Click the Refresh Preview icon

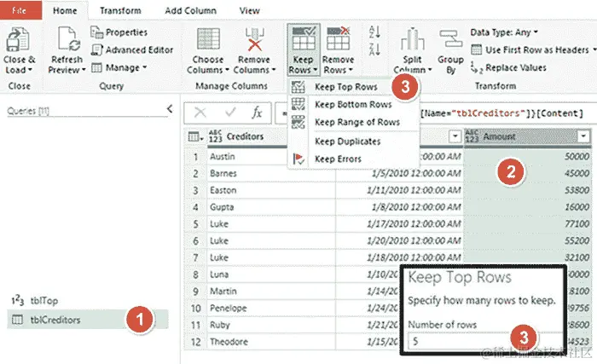[x=68, y=39]
